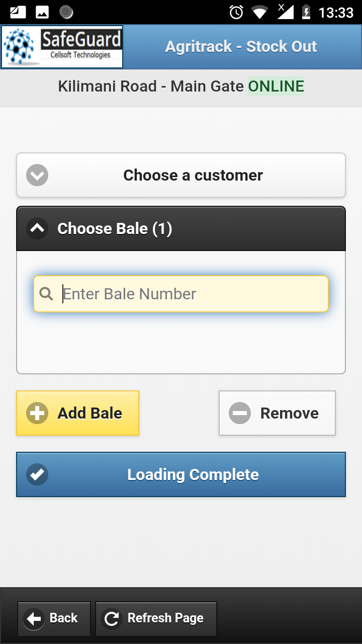Click the checkmark icon on Loading Complete

point(37,474)
